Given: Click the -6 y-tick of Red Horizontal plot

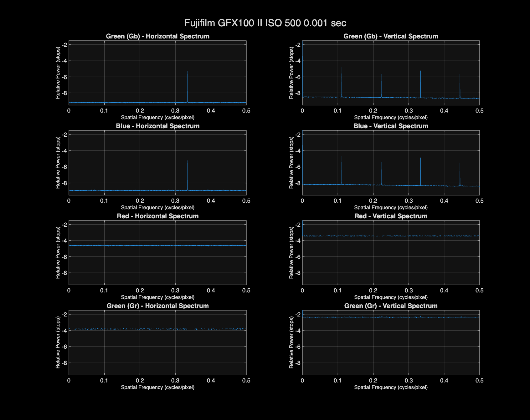Looking at the screenshot, I should [x=64, y=257].
